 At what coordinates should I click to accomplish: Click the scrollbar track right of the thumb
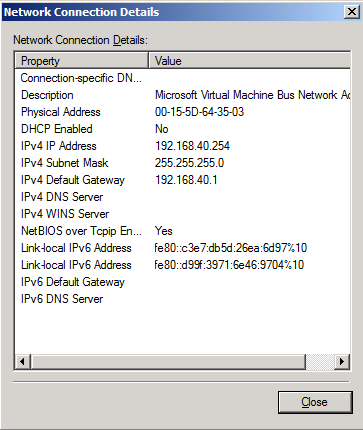tap(320, 362)
